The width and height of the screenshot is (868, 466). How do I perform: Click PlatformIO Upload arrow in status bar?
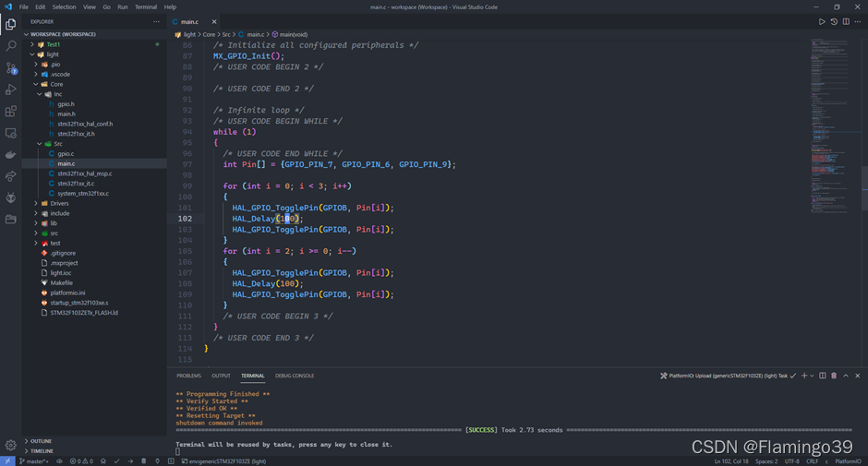[x=130, y=461]
